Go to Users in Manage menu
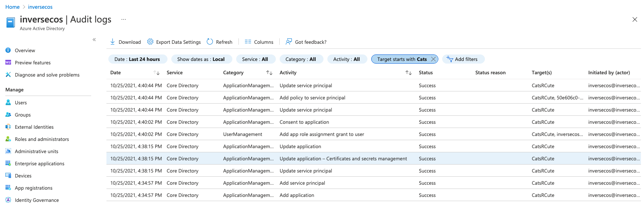Screen dimensions: 644x203 (21, 103)
